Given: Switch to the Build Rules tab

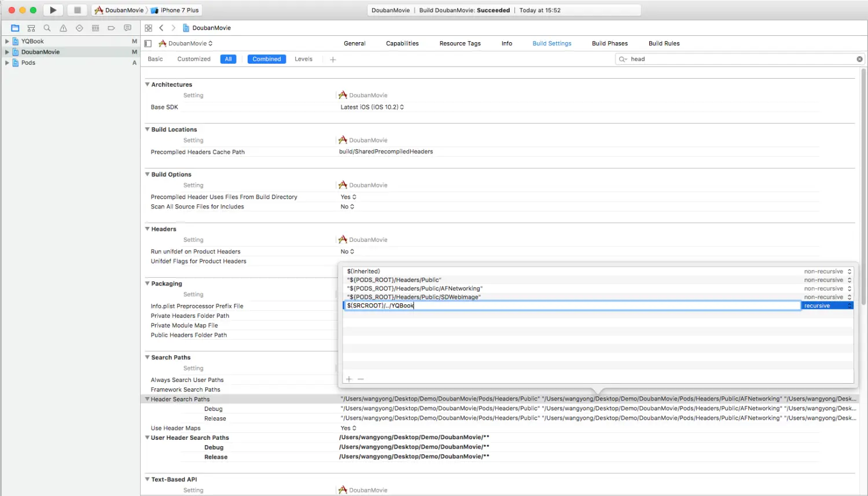Looking at the screenshot, I should [664, 43].
